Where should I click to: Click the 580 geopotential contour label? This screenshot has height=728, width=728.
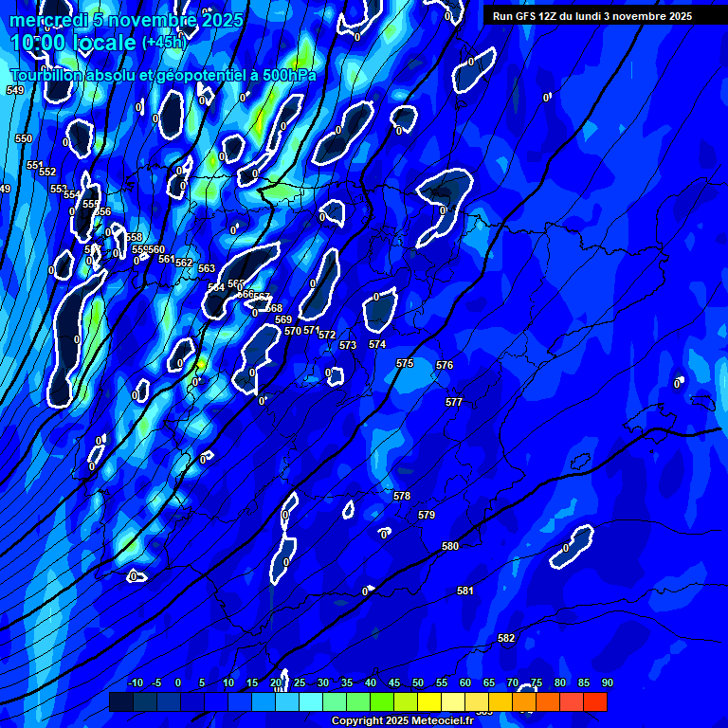tap(450, 547)
